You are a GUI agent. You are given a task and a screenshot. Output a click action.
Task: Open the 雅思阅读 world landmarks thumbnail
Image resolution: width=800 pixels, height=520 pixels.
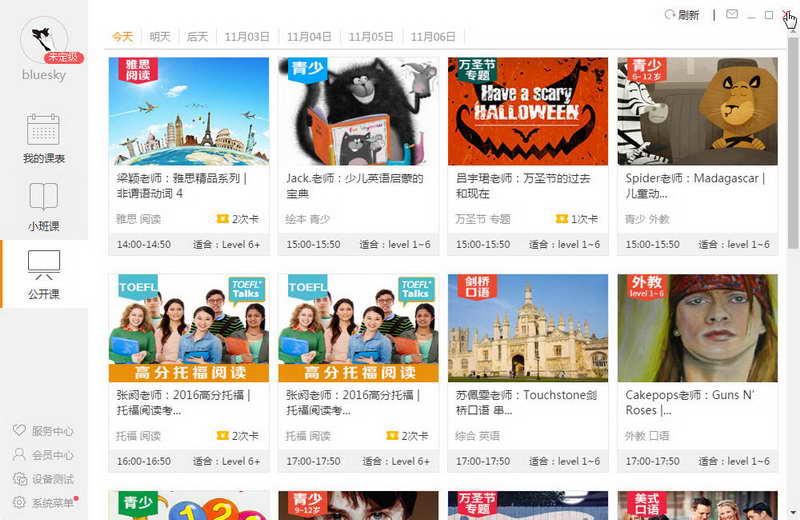tap(189, 111)
